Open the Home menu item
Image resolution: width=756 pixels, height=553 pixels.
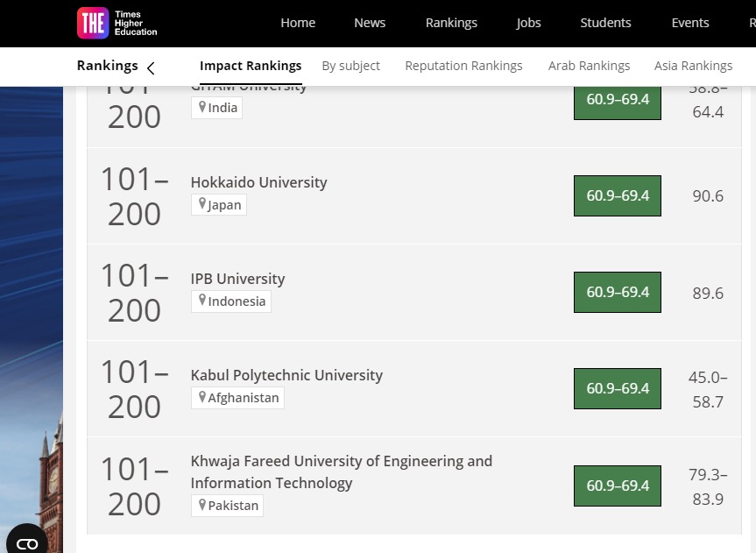pyautogui.click(x=298, y=23)
